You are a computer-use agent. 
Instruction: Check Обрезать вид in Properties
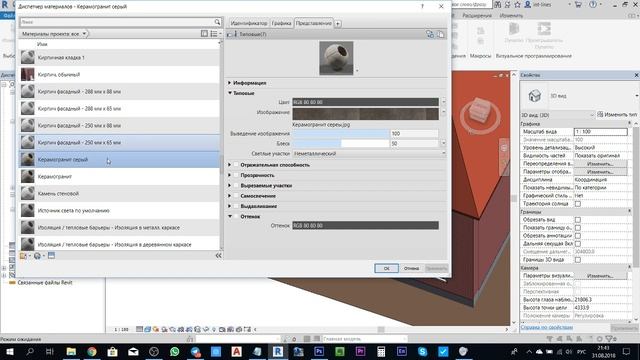pos(578,220)
